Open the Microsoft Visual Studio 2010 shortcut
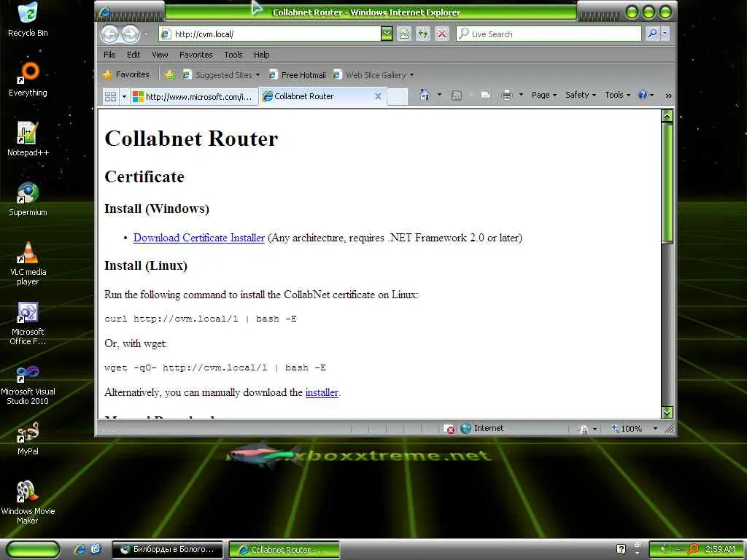 point(28,384)
